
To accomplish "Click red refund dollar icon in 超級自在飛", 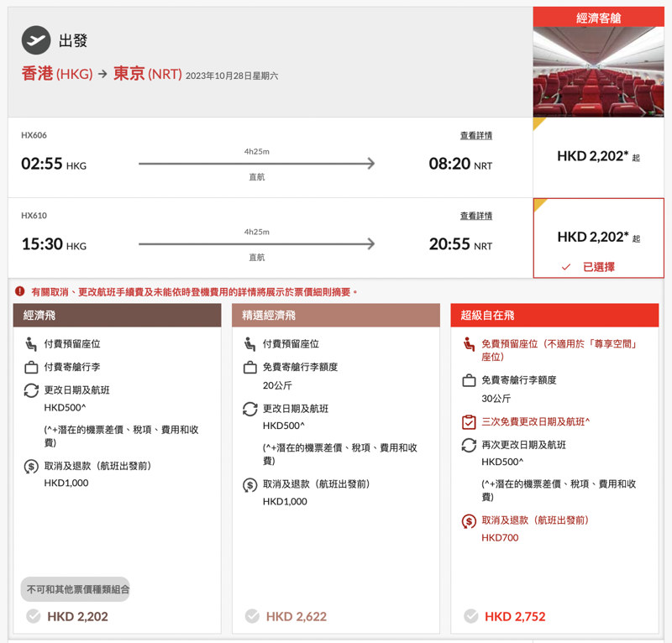I will pyautogui.click(x=469, y=521).
